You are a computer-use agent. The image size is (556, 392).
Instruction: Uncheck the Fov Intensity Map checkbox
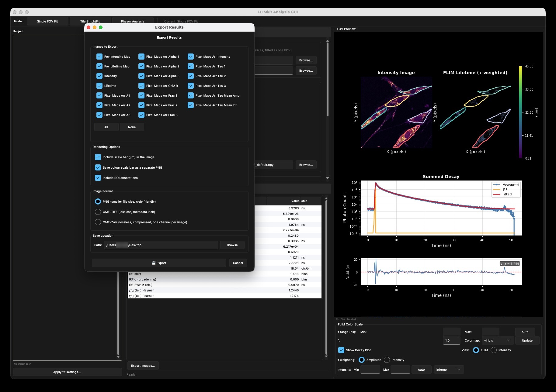(99, 57)
